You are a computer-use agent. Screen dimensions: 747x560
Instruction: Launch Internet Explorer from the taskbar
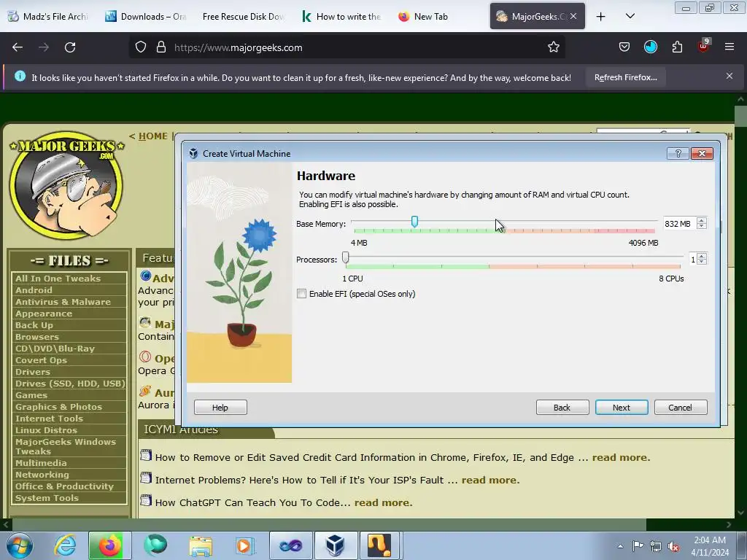65,545
